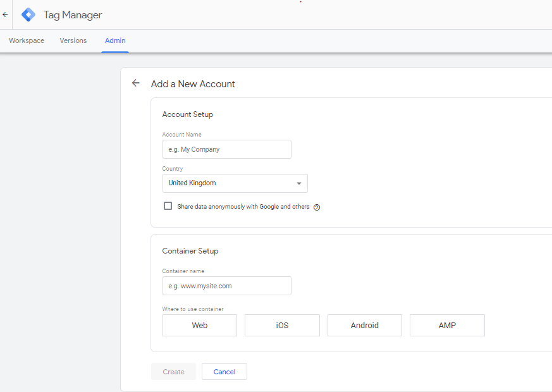Open help icon for sharing data anonymously
This screenshot has height=392, width=552.
317,207
